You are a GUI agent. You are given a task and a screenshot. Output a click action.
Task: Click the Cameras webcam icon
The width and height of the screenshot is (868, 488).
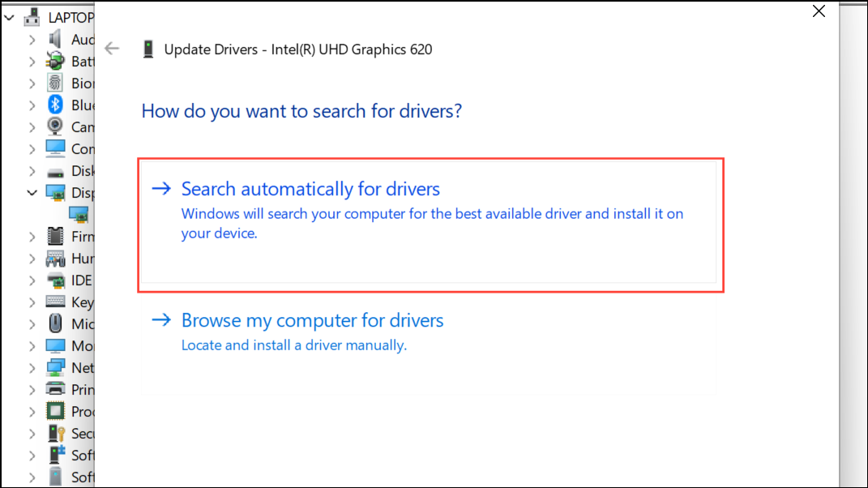[x=55, y=126]
